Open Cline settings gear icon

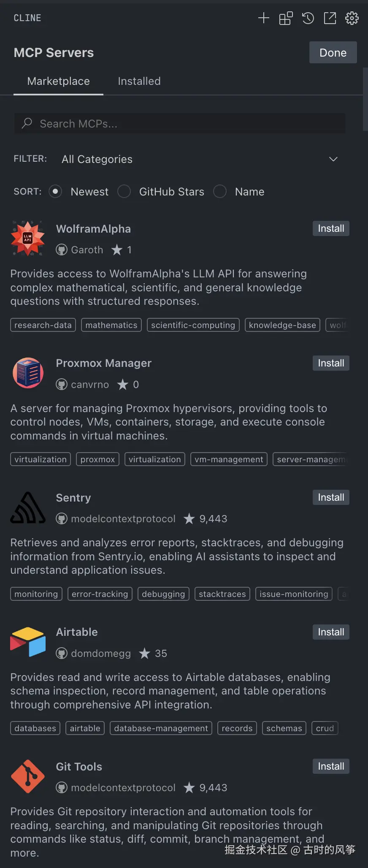click(352, 18)
